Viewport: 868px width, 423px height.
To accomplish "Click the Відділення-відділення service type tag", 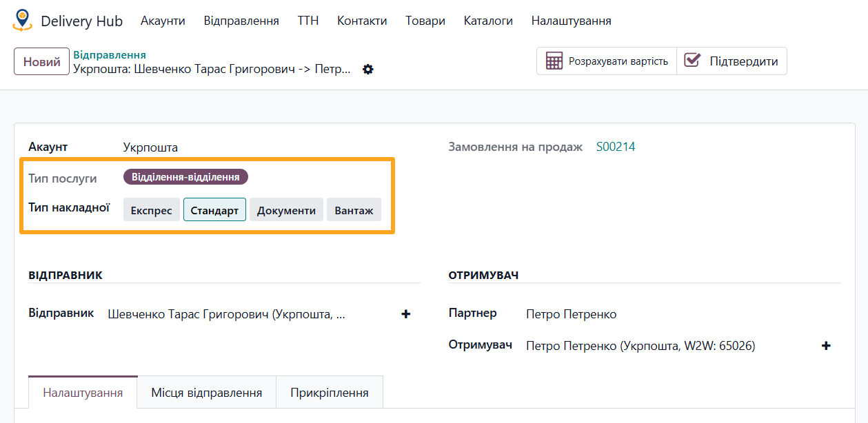I will pyautogui.click(x=185, y=177).
